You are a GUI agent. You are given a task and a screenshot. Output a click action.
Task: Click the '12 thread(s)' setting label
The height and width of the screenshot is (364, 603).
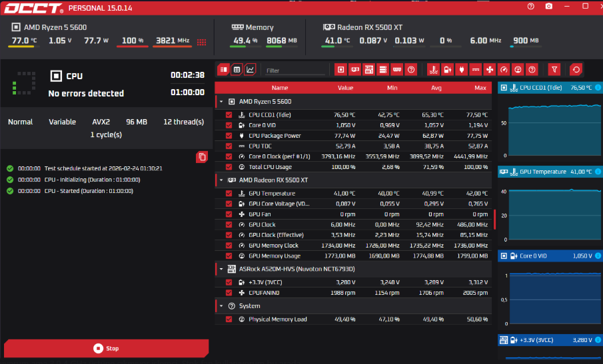tap(183, 122)
